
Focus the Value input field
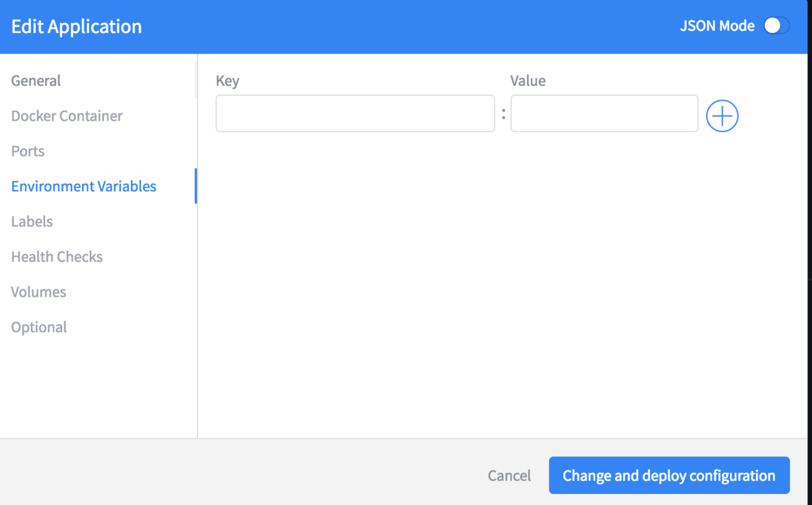pyautogui.click(x=604, y=113)
